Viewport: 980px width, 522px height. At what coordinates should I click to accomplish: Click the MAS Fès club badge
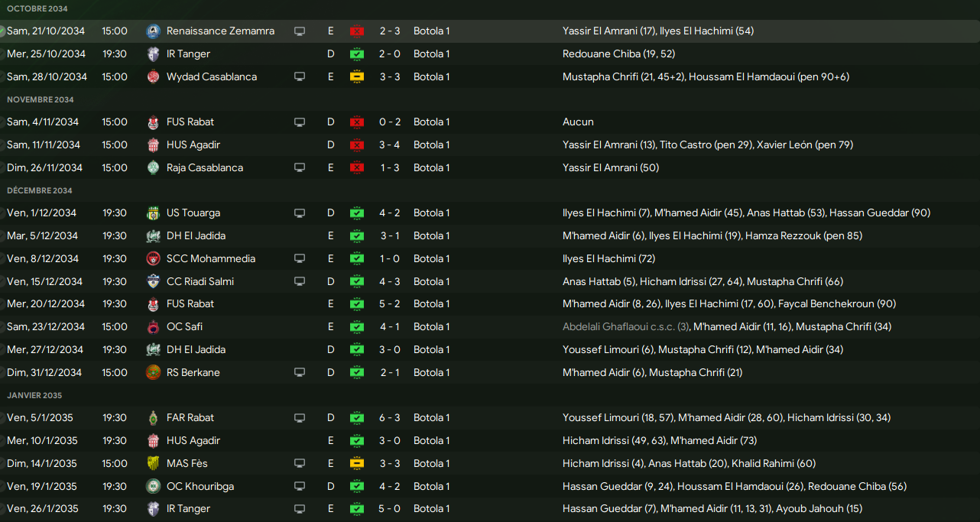coord(154,464)
